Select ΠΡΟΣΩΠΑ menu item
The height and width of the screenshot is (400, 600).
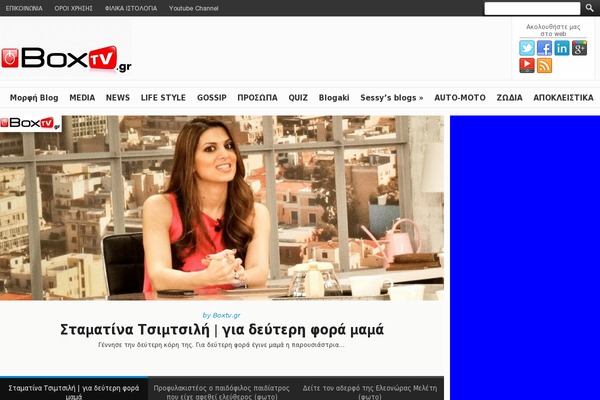coord(257,98)
